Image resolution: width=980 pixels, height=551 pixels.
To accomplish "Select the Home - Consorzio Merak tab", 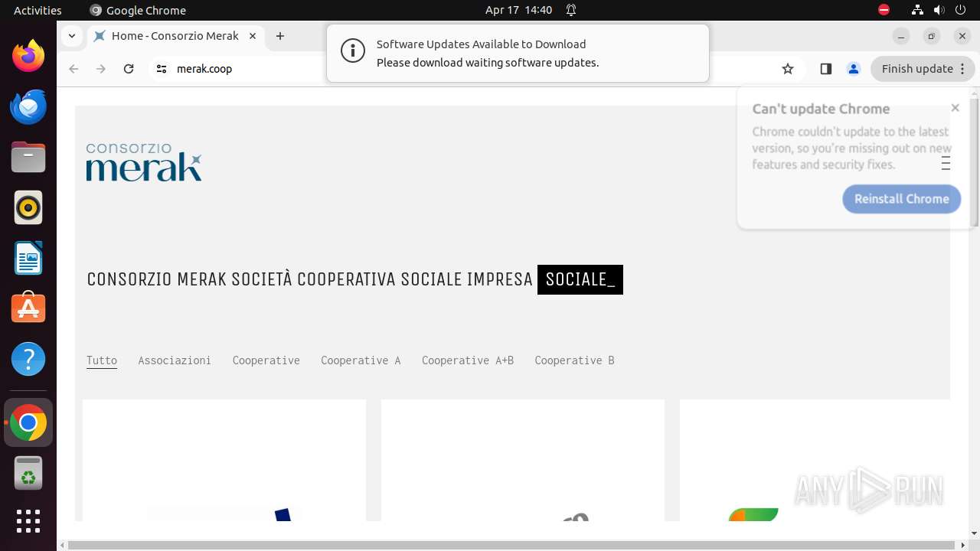I will 175,36.
